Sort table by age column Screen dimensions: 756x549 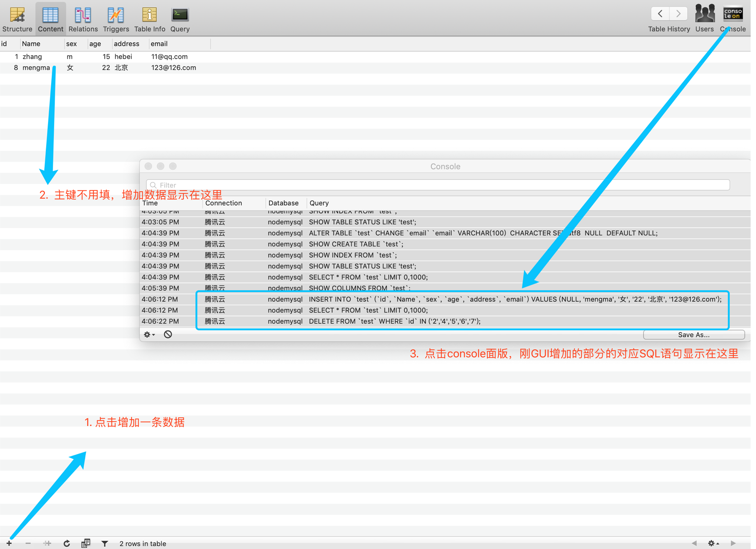click(x=99, y=44)
